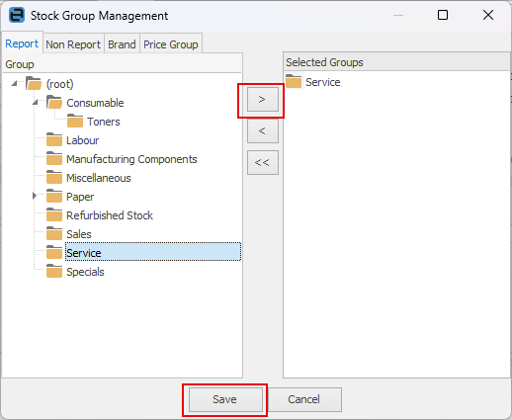Expand the Paper tree node
Screen dimensions: 512x420
[35, 196]
